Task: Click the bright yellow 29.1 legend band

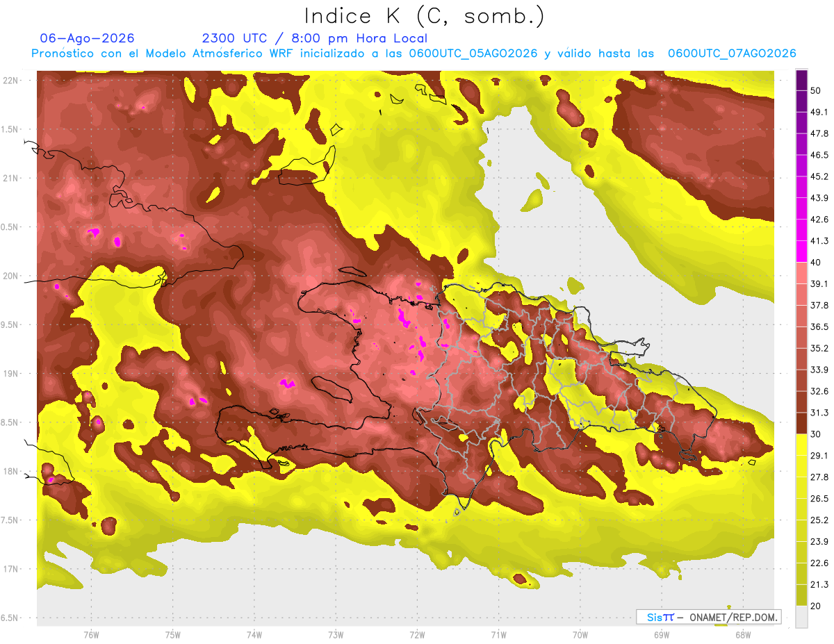Action: click(x=801, y=445)
